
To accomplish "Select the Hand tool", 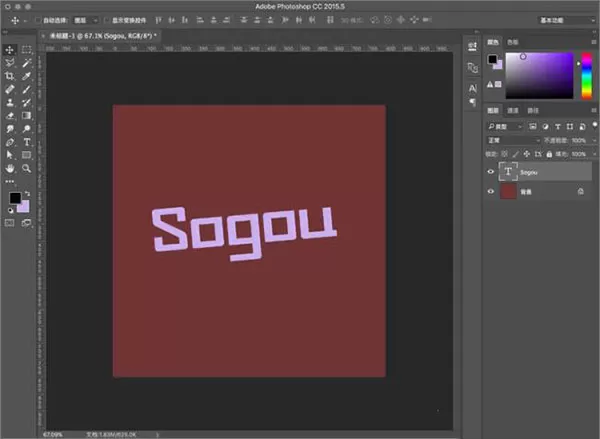I will click(x=10, y=168).
